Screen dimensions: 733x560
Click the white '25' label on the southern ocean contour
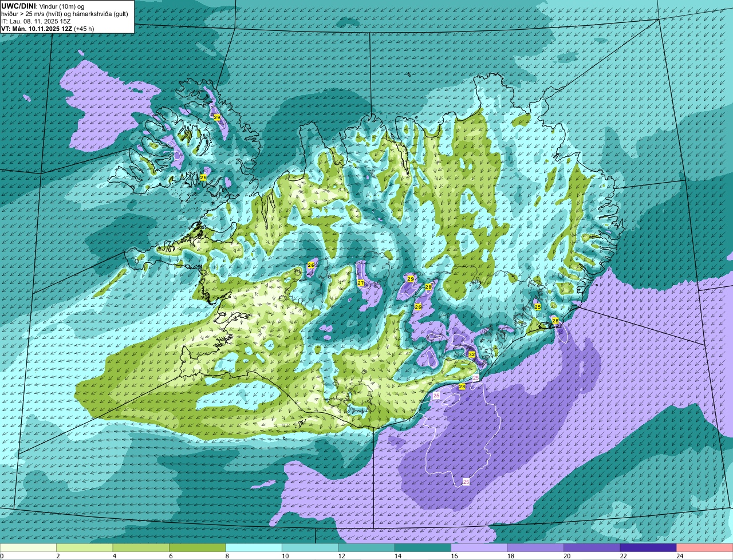[x=466, y=482]
